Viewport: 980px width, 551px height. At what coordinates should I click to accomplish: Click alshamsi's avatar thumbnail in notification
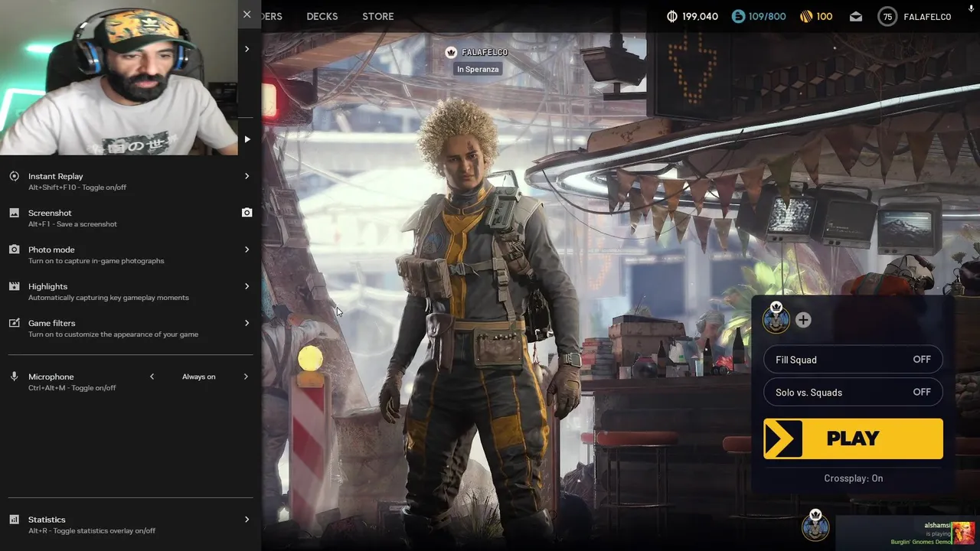963,533
